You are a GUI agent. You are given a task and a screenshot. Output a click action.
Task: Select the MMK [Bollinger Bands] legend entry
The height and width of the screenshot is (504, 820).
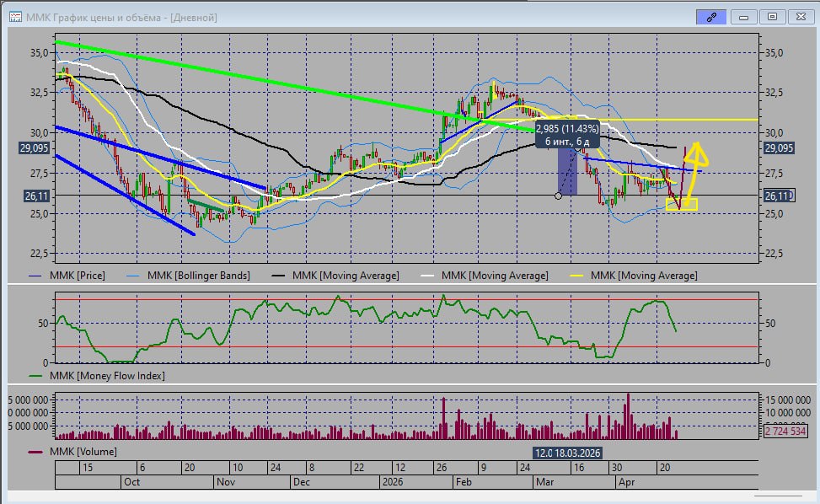(188, 276)
